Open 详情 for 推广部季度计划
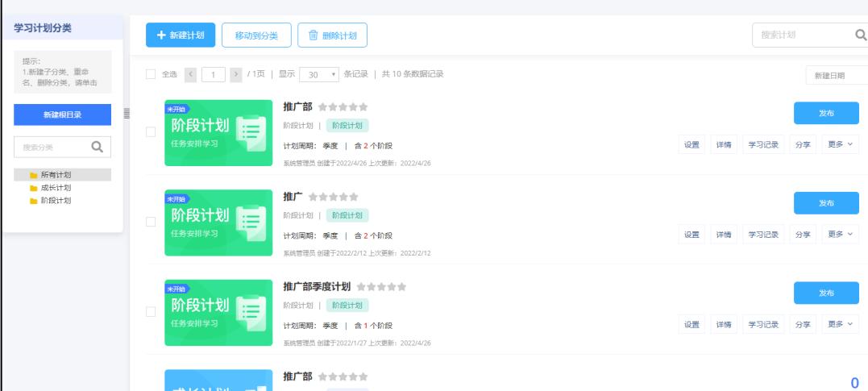Viewport: 868px width, 391px height. (x=724, y=325)
